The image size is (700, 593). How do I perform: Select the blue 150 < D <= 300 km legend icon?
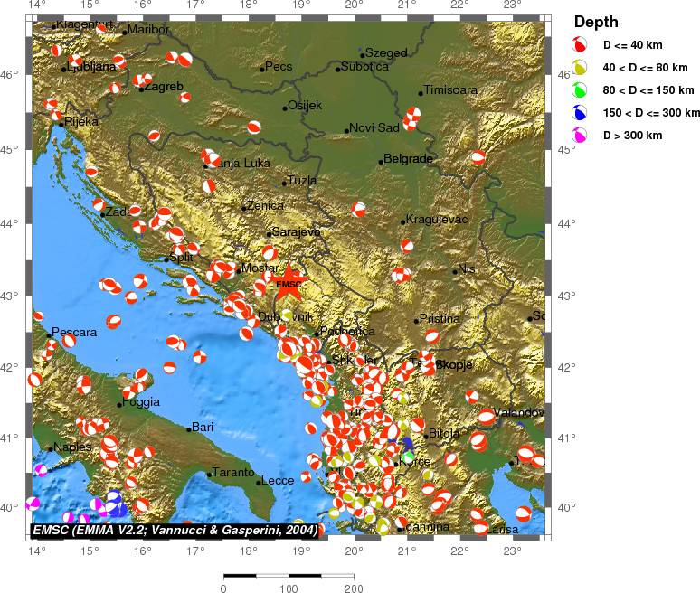click(580, 113)
